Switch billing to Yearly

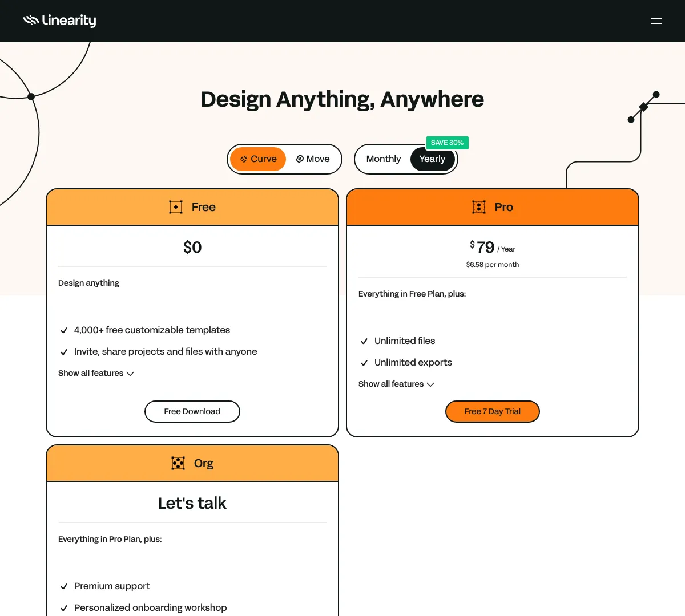[432, 159]
